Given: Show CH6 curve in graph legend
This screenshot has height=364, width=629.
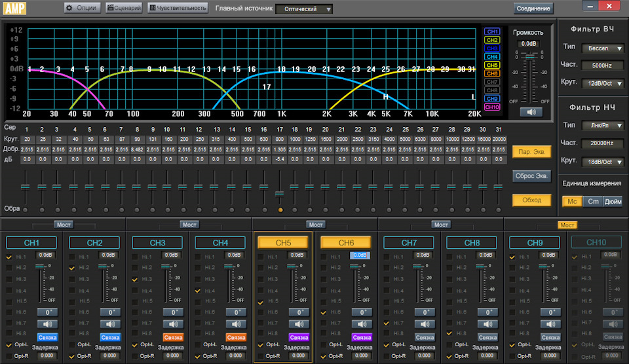Looking at the screenshot, I should 492,73.
